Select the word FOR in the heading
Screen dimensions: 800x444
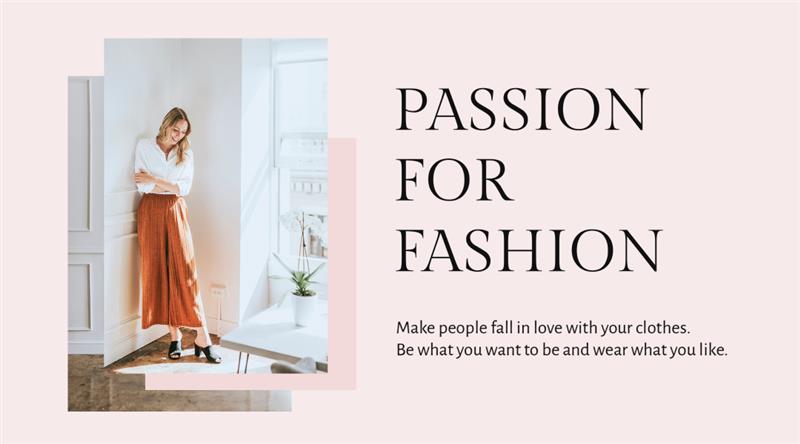pyautogui.click(x=455, y=180)
